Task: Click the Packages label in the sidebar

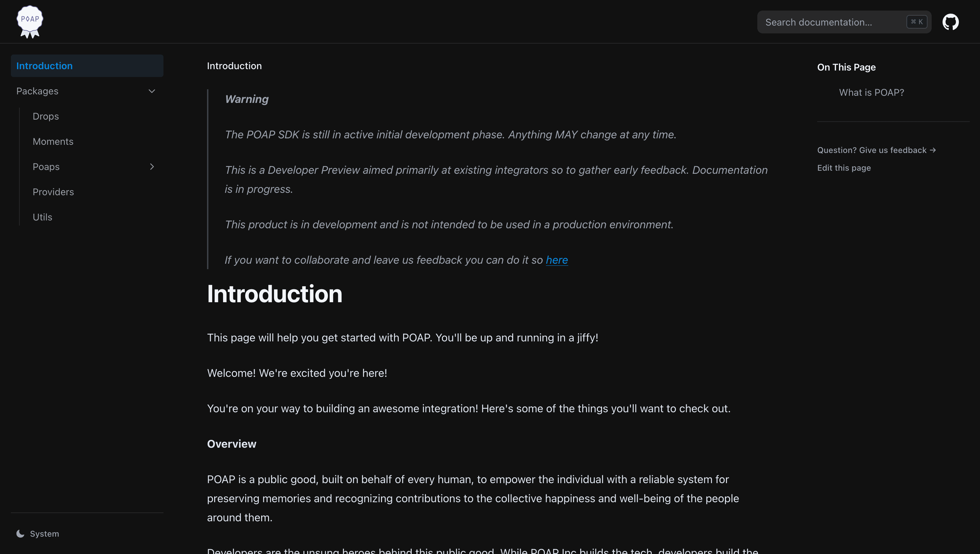Action: coord(37,91)
